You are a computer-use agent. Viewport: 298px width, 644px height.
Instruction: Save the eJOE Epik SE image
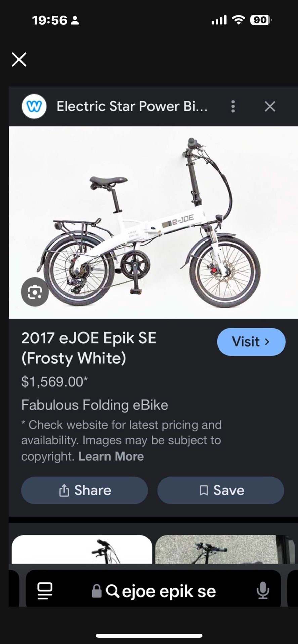[220, 490]
